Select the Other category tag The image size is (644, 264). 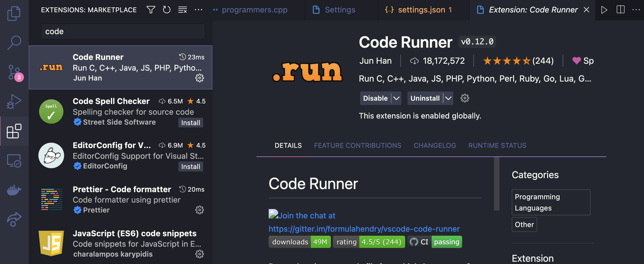524,225
